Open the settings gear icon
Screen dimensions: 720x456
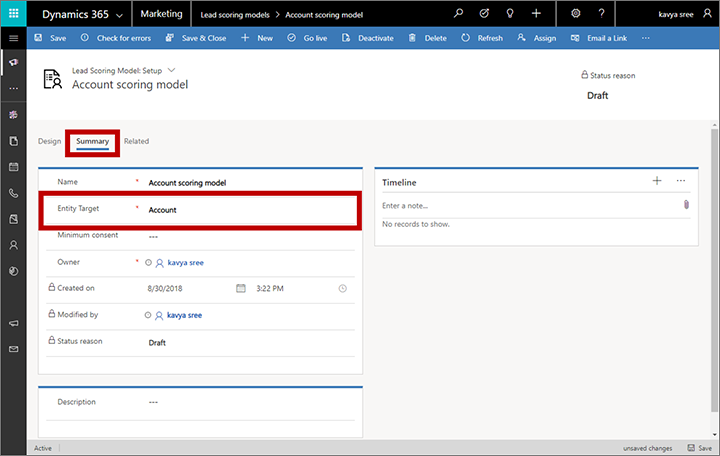tap(576, 14)
